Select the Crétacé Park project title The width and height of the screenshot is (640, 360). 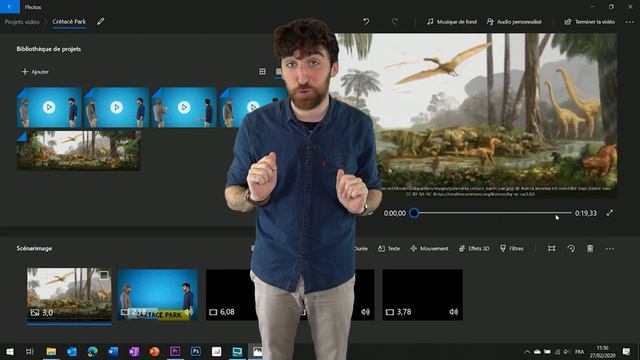[69, 22]
